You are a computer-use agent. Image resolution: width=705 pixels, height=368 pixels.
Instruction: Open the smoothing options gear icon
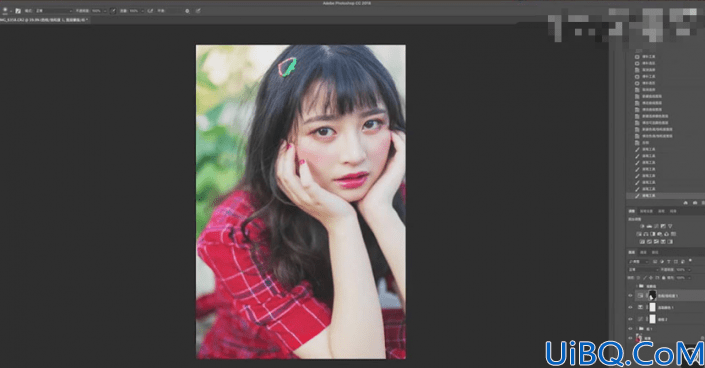point(187,11)
